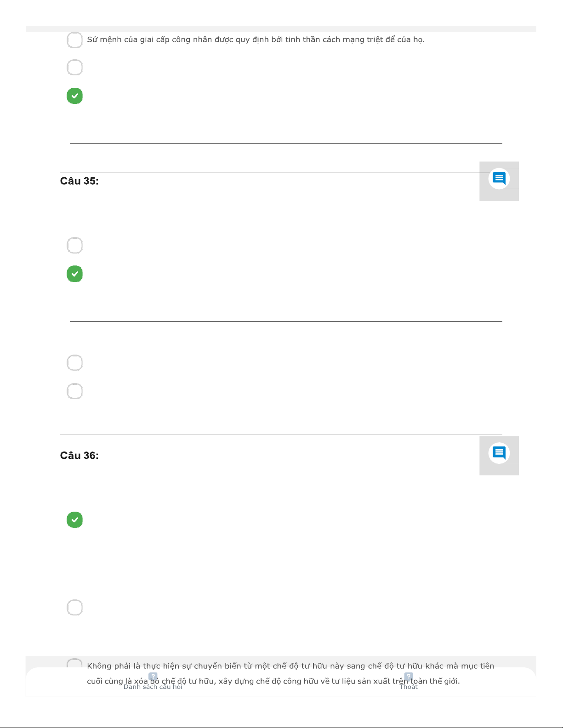Click the "Câu 35:" question heading
563x728 pixels.
(x=79, y=181)
